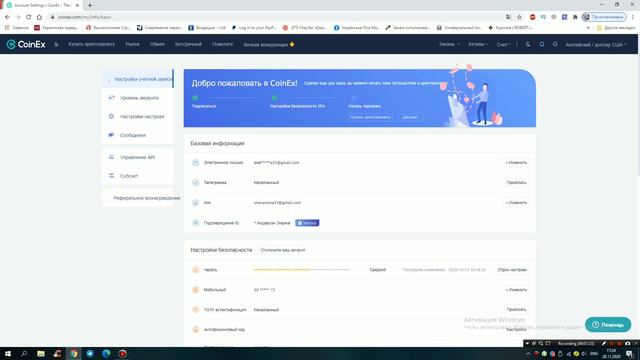The height and width of the screenshot is (360, 640).
Task: Click Привязать in the Telegram row
Action: click(516, 182)
